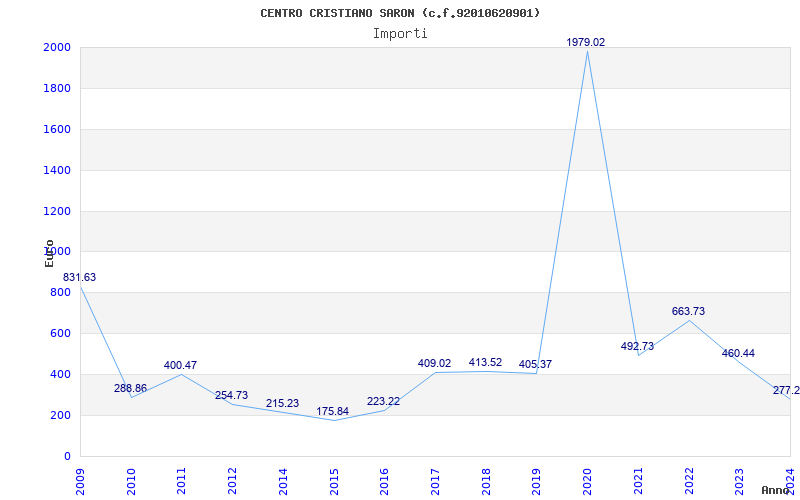Click the 2012 x-axis year label

tap(232, 481)
